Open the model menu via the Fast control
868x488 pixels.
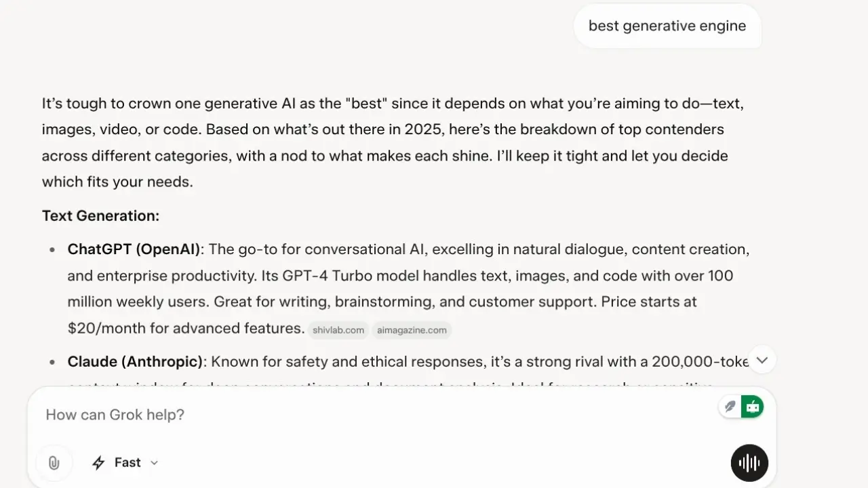125,462
